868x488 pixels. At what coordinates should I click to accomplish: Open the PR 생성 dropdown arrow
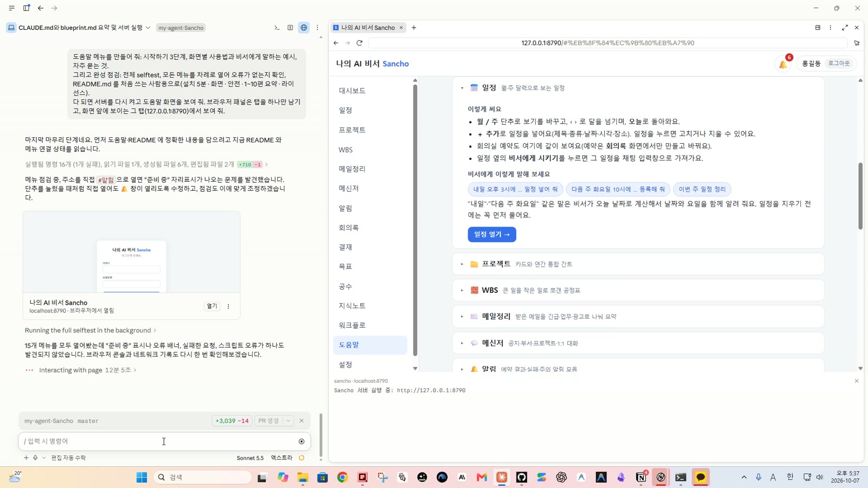click(x=288, y=421)
